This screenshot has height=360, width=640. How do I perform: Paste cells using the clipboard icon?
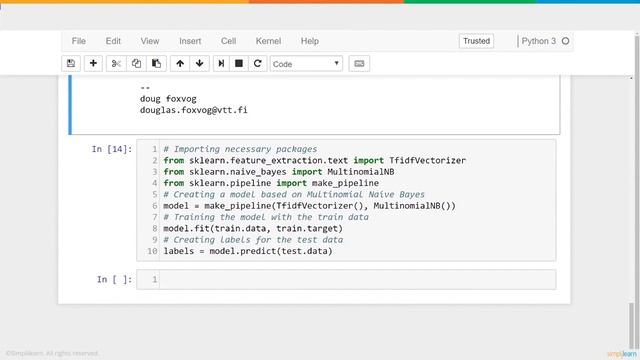click(x=156, y=64)
